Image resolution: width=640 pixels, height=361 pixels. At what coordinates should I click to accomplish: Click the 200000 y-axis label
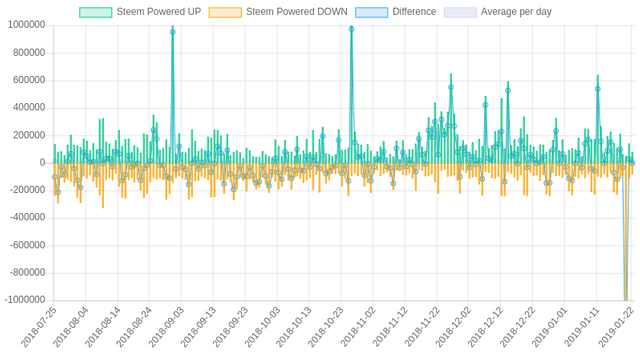click(x=29, y=135)
